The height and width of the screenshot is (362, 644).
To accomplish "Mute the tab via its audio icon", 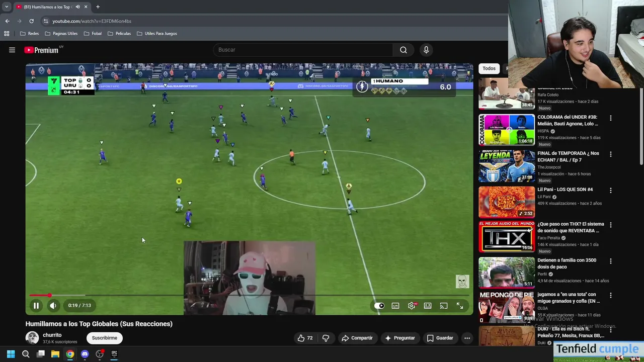I will pos(77,7).
